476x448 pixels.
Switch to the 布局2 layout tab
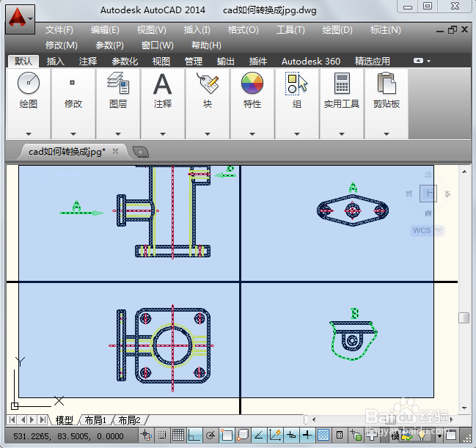click(129, 420)
